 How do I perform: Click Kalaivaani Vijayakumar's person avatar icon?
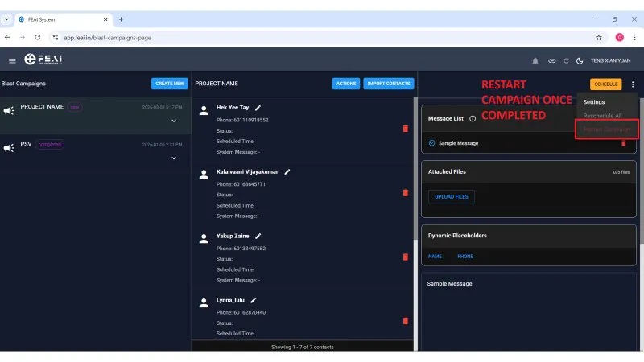(x=204, y=175)
